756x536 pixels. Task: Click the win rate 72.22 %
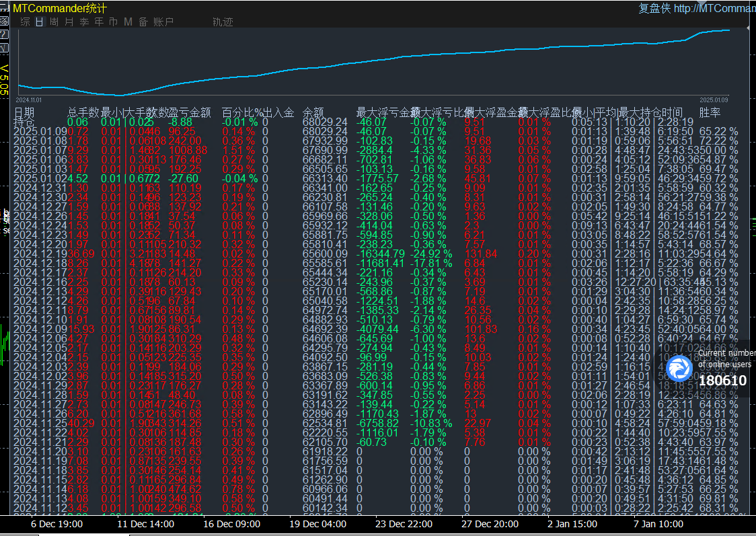coord(718,141)
